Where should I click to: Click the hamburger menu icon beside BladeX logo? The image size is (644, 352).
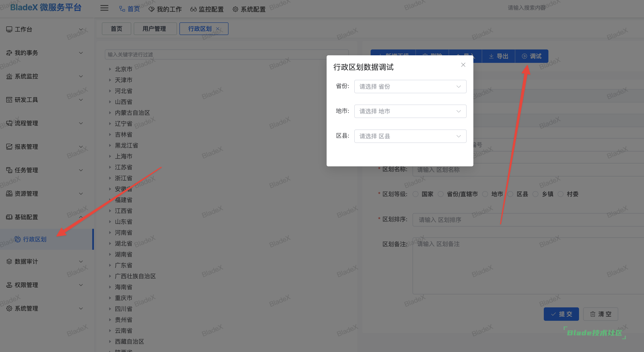(104, 8)
